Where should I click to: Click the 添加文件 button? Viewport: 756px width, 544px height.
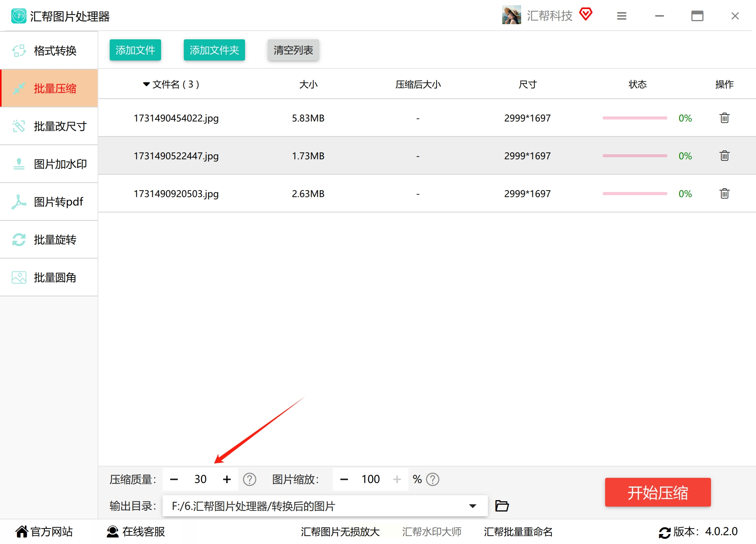(x=135, y=50)
